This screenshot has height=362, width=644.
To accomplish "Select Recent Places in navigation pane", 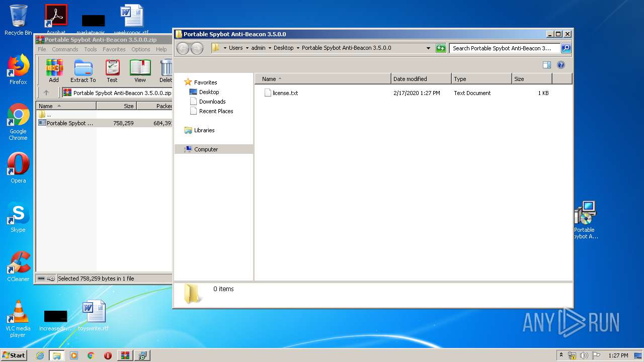I will (216, 111).
